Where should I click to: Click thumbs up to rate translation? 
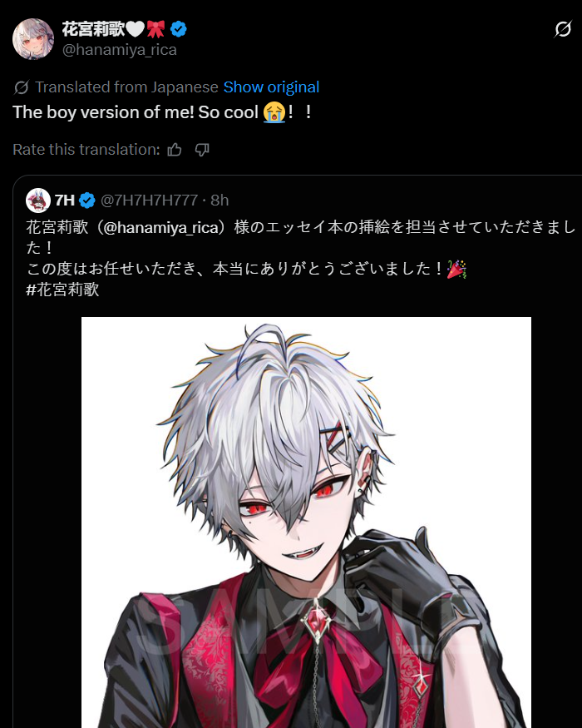tap(175, 150)
